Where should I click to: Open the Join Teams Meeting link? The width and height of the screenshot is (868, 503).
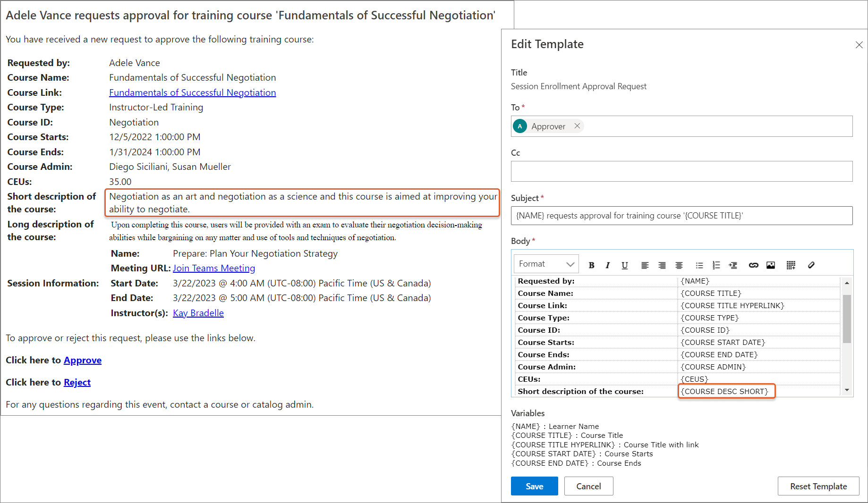click(x=214, y=268)
